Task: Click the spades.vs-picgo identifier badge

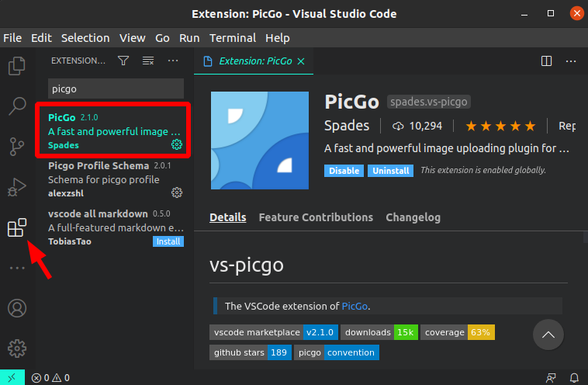Action: [429, 102]
